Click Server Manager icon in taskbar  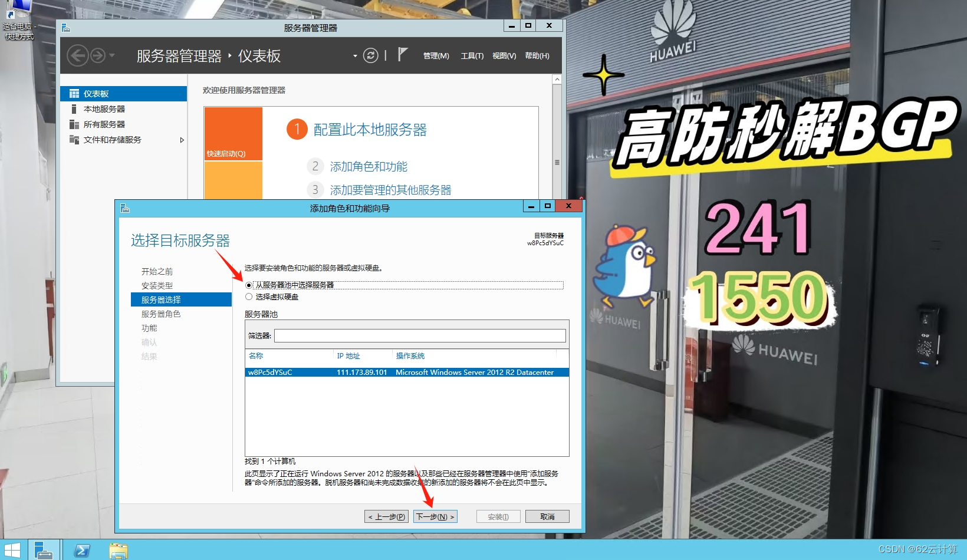click(44, 550)
